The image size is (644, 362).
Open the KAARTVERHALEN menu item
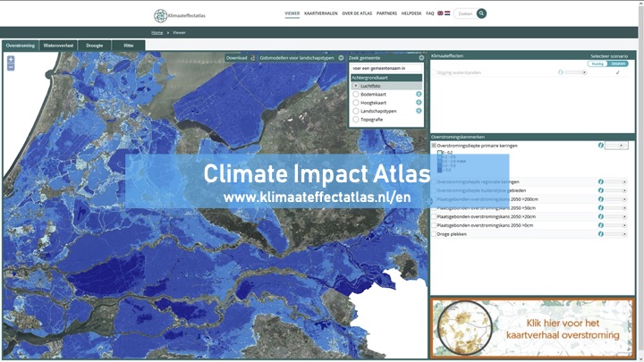point(321,13)
